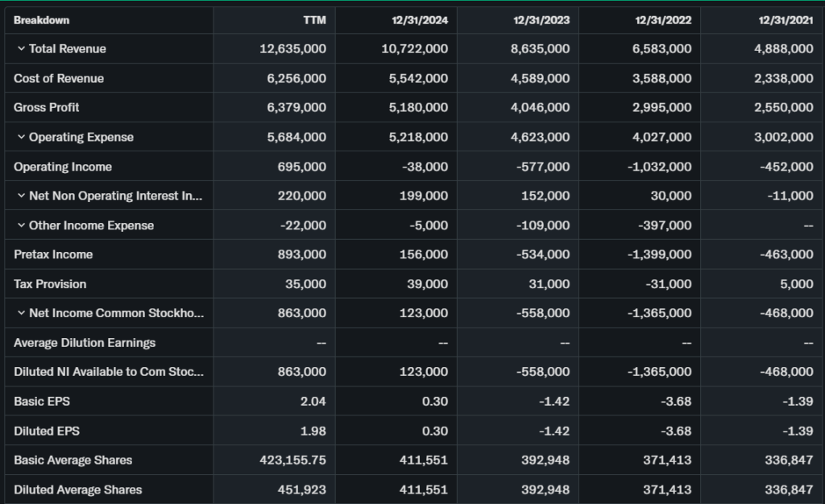Click the Tax Provision row label
Image resolution: width=825 pixels, height=504 pixels.
coord(50,284)
